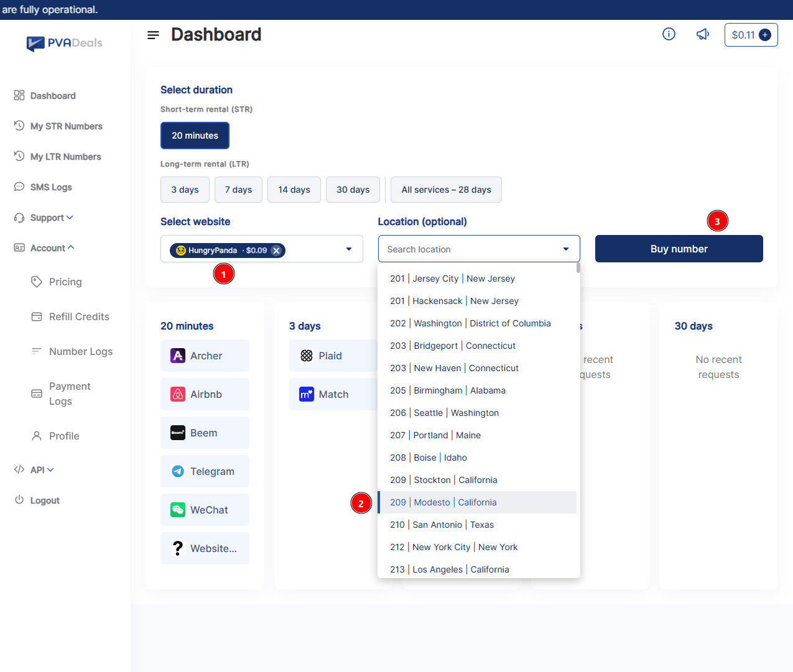
Task: Open announcements megaphone icon
Action: [x=703, y=34]
